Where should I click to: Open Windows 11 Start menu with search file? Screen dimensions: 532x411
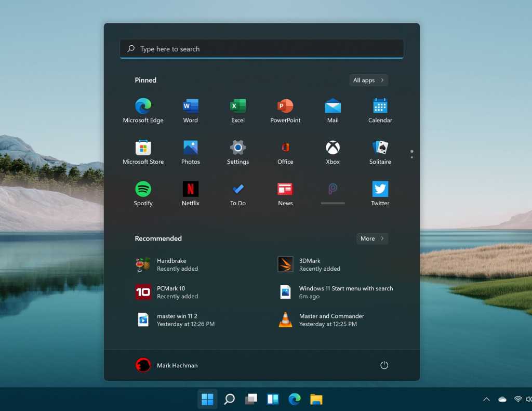coord(335,292)
